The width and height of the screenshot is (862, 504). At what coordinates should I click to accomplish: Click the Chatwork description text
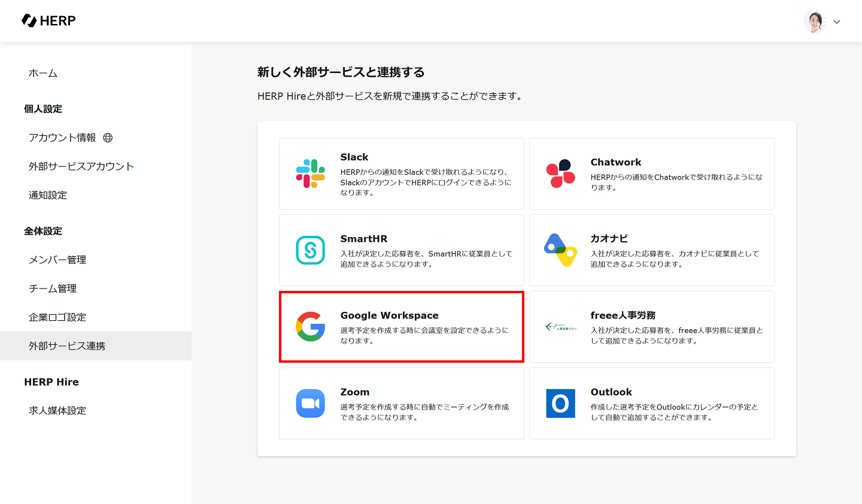pyautogui.click(x=677, y=183)
